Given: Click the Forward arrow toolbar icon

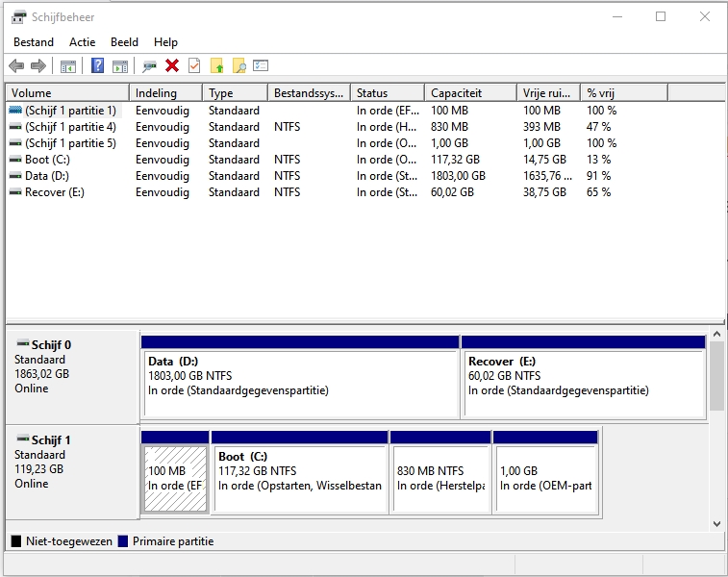Looking at the screenshot, I should pyautogui.click(x=38, y=65).
